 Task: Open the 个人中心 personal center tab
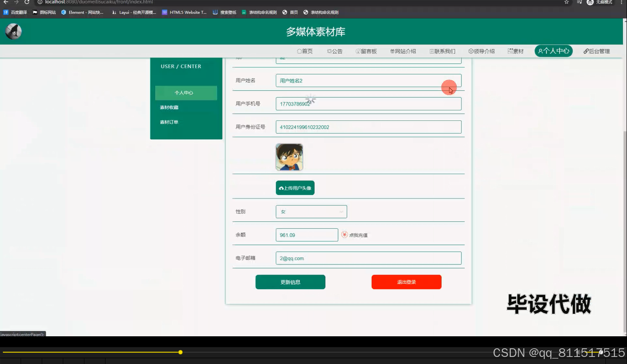553,51
